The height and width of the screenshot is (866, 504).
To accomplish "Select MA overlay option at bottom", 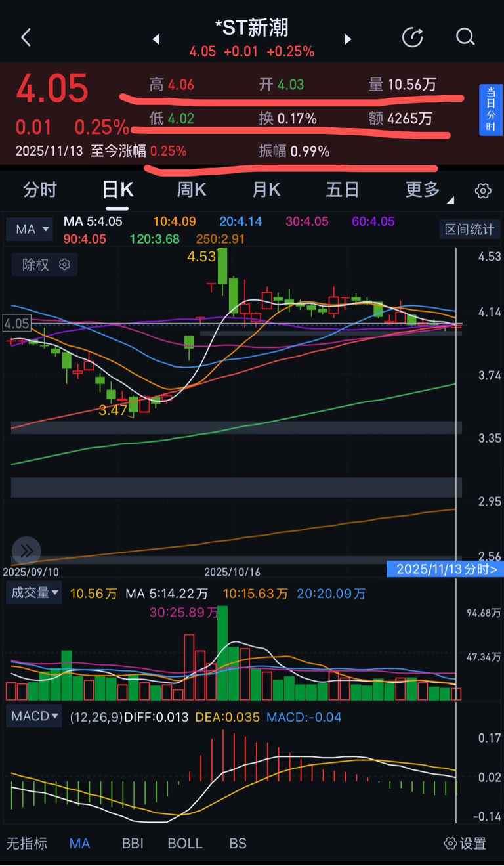I will [79, 844].
